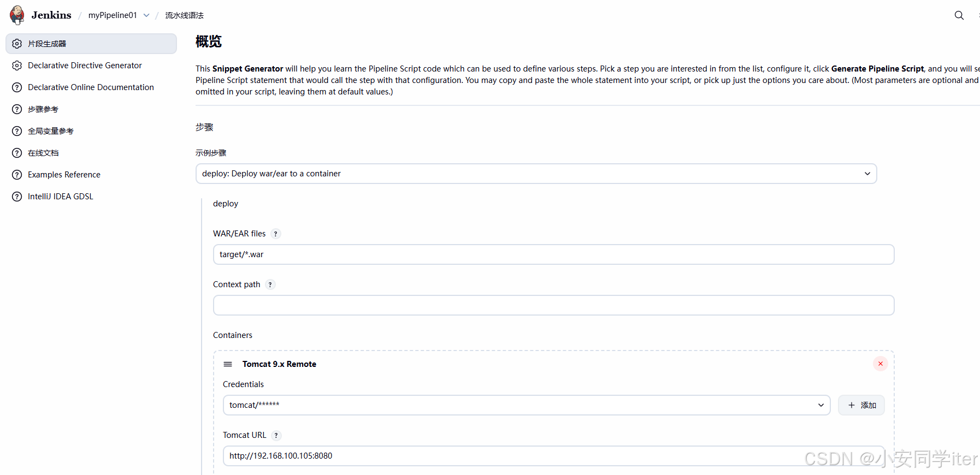980x475 pixels.
Task: Click the Tomcat URL input field
Action: point(553,456)
